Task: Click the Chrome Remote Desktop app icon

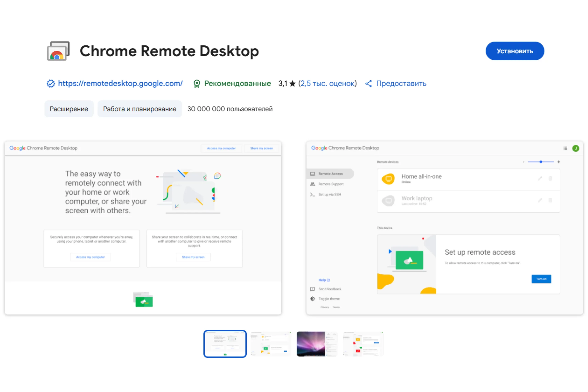Action: [x=58, y=51]
